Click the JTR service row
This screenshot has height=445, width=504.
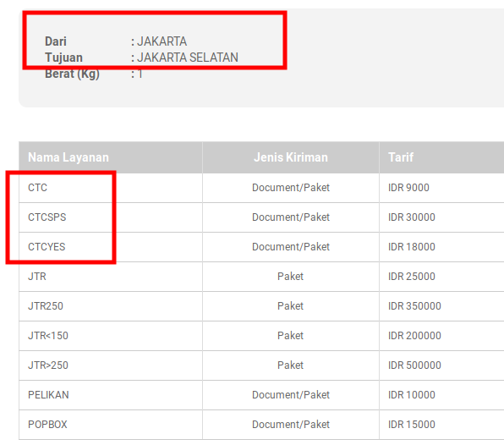tap(261, 277)
